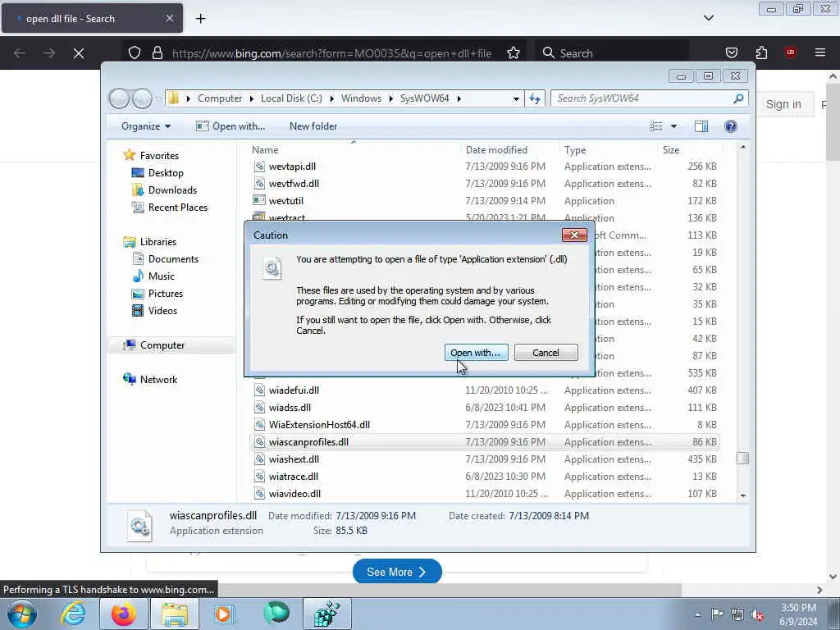
Task: Create a New folder
Action: click(313, 126)
